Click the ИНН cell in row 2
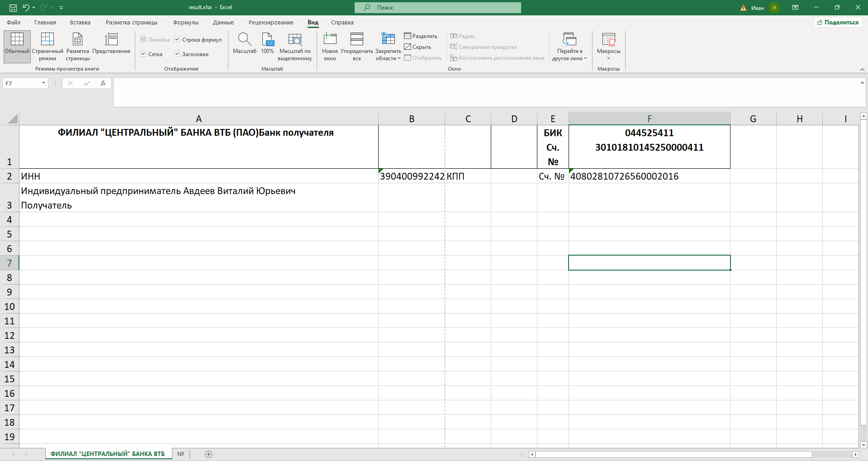Screen dimensions: 868x461 tap(199, 176)
